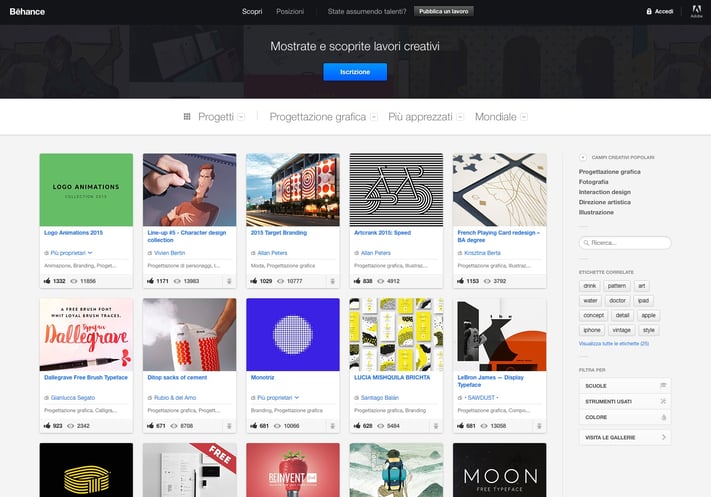Click in the Ricerca search field
The image size is (711, 497).
click(x=625, y=243)
